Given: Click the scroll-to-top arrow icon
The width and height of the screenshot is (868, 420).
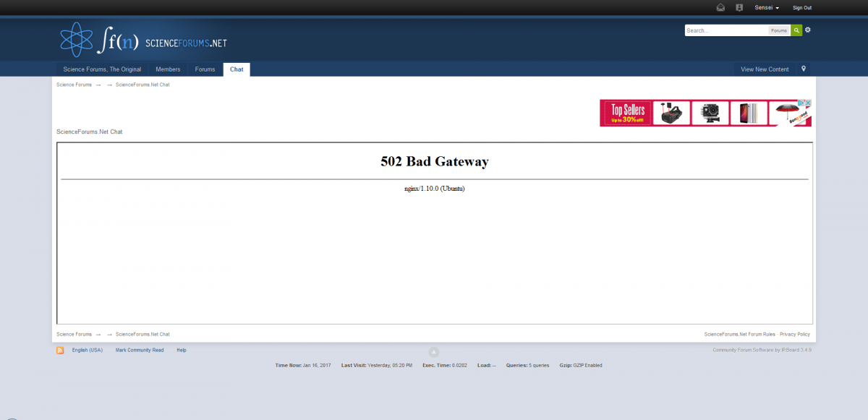Looking at the screenshot, I should 434,352.
